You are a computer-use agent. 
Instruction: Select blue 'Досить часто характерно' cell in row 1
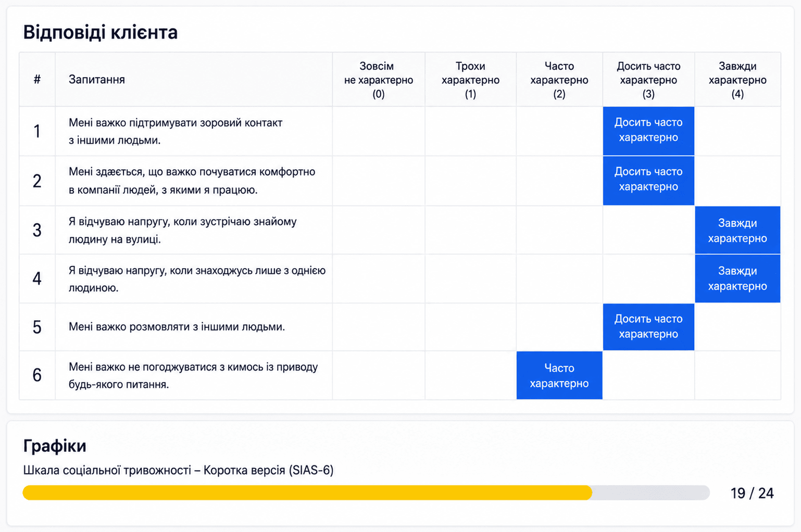[x=648, y=131]
